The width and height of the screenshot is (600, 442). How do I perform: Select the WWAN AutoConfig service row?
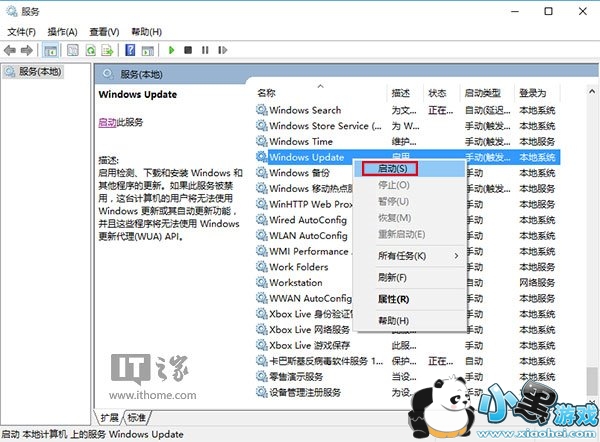(x=408, y=298)
